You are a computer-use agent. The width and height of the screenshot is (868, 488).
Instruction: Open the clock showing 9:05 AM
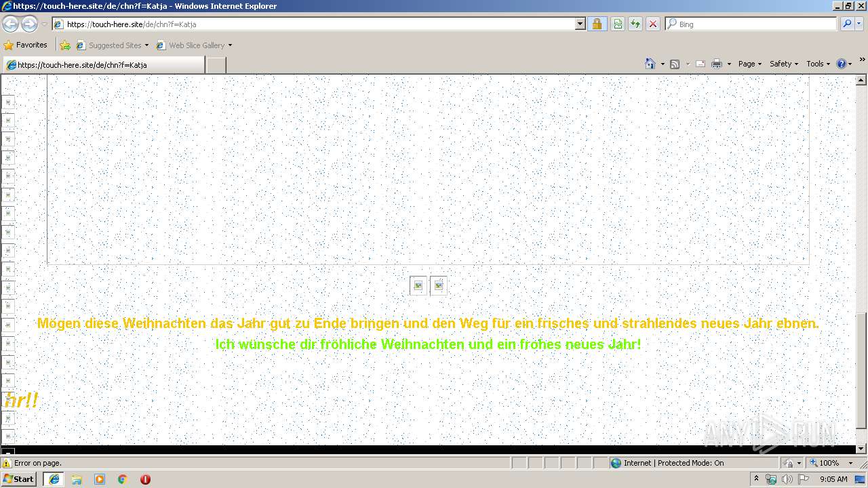tap(833, 479)
